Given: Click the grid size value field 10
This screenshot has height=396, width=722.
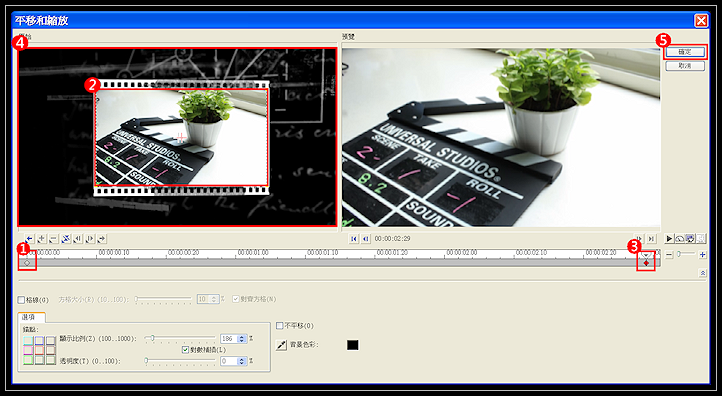Looking at the screenshot, I should [204, 299].
